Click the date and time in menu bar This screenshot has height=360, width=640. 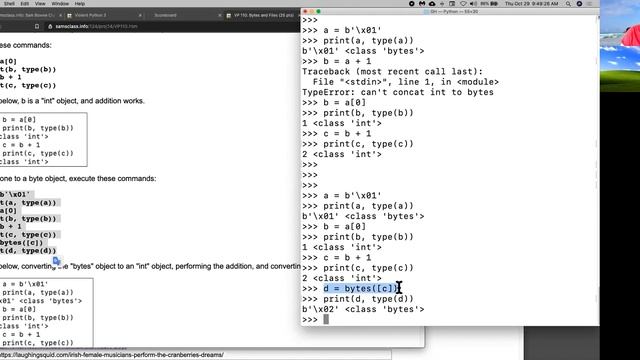(531, 4)
